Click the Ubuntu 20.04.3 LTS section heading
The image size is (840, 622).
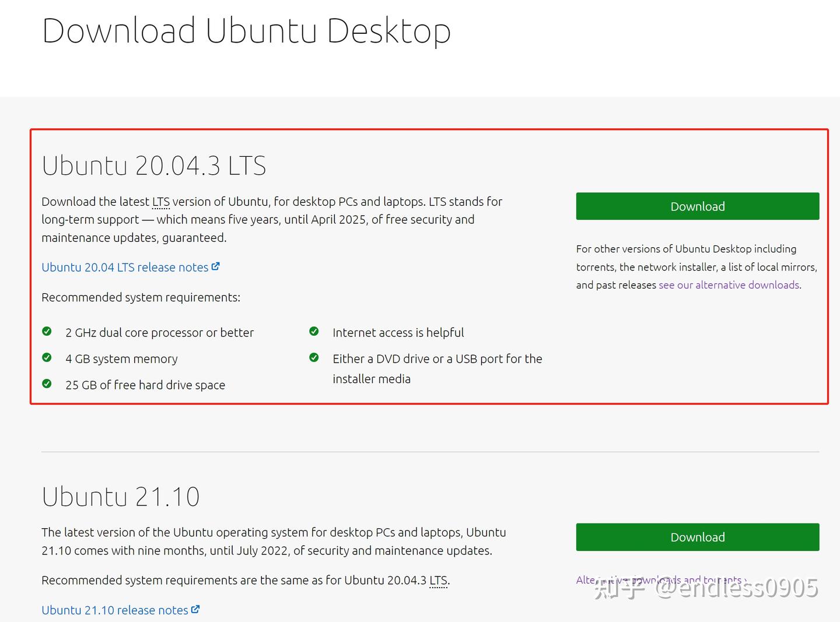pyautogui.click(x=153, y=165)
